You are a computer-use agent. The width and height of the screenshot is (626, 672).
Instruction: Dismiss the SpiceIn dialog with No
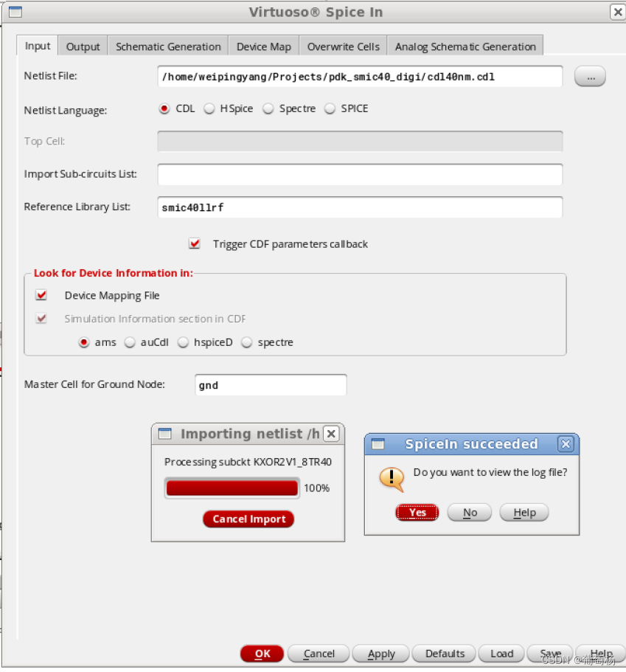pyautogui.click(x=469, y=512)
